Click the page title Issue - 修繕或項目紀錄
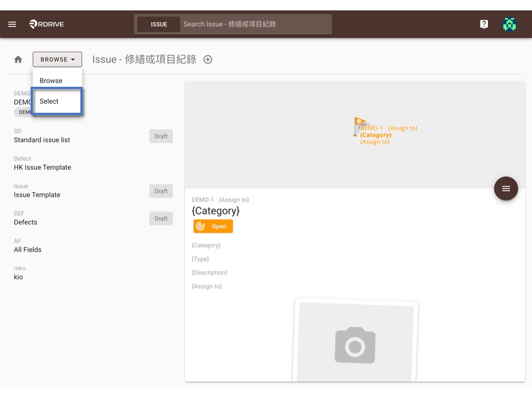The image size is (532, 399). point(144,59)
